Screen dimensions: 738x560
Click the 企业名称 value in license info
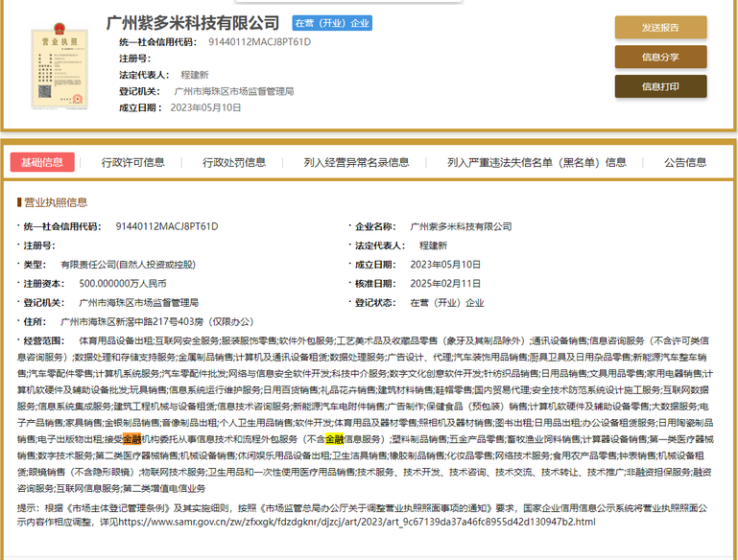click(x=461, y=226)
